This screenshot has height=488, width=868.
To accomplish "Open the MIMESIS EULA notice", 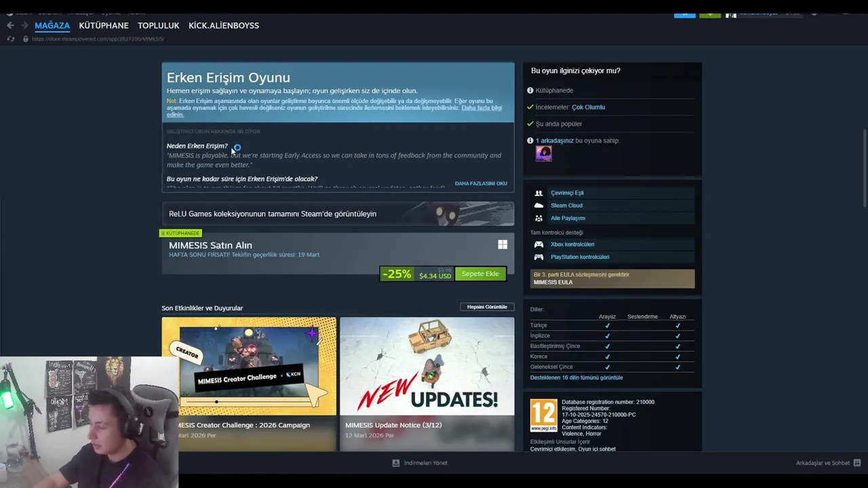I will pos(612,279).
